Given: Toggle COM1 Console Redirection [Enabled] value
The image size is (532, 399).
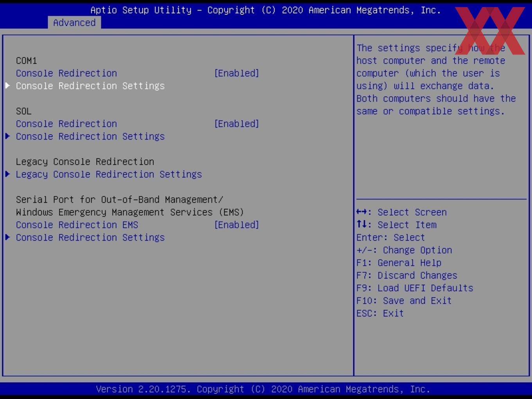Looking at the screenshot, I should (x=237, y=73).
